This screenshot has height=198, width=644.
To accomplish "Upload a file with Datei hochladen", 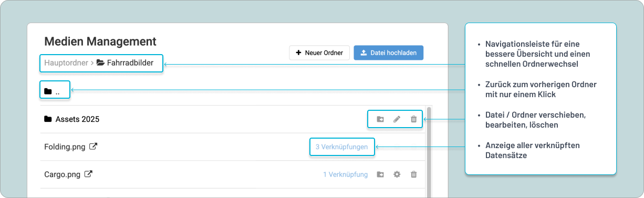I will pos(388,53).
